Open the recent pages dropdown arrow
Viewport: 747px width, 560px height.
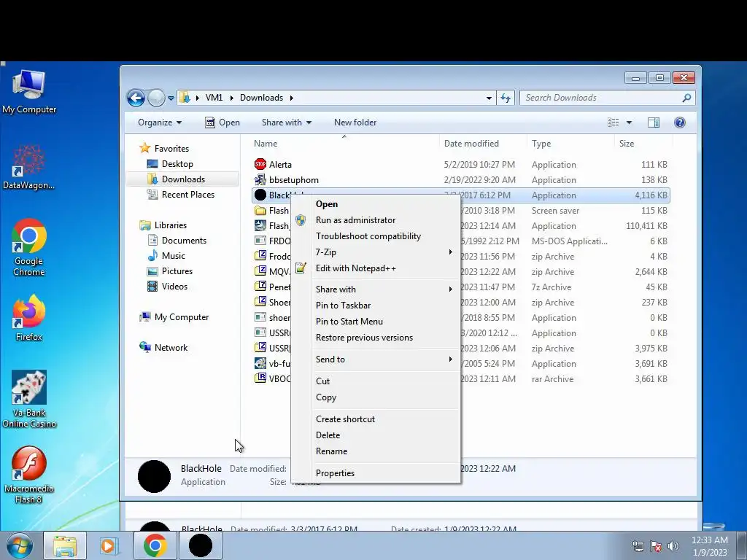pyautogui.click(x=171, y=98)
